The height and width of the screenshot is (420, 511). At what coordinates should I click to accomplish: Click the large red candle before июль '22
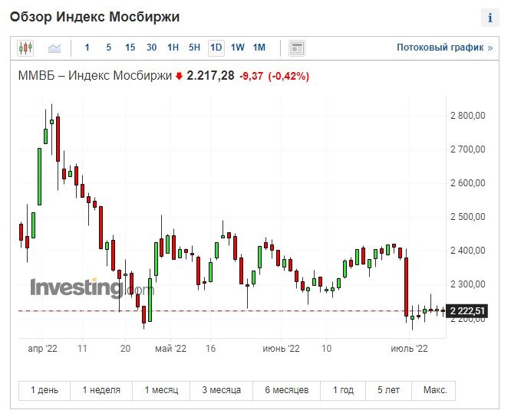(x=406, y=287)
